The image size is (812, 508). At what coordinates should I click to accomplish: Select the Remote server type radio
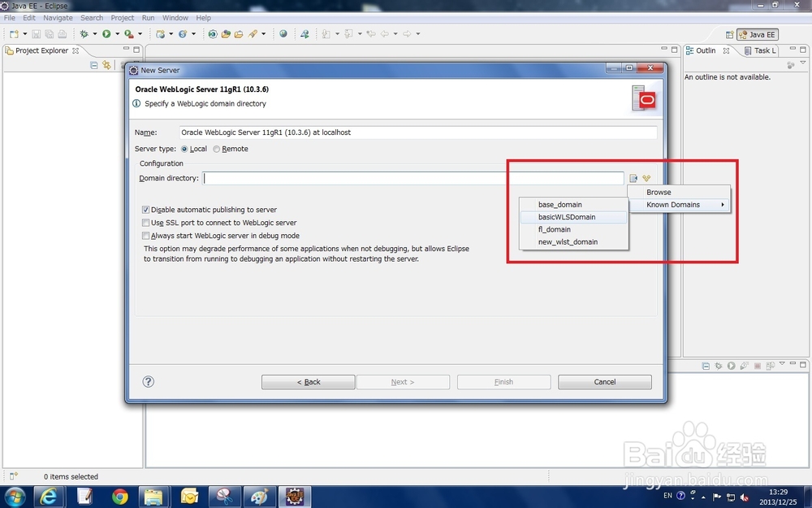tap(217, 149)
